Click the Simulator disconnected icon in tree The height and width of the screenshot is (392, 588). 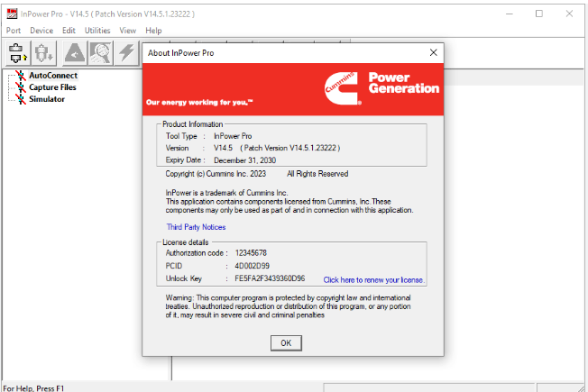19,99
